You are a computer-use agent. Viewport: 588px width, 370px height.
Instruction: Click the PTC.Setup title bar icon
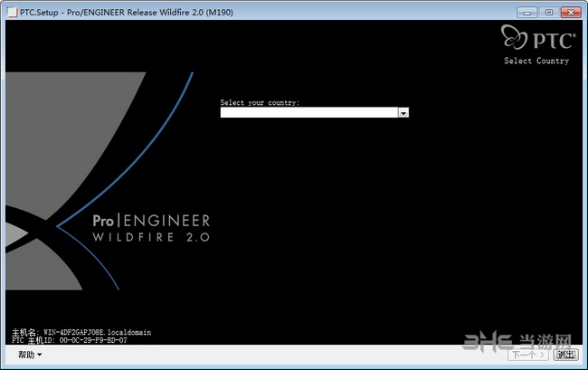tap(13, 12)
